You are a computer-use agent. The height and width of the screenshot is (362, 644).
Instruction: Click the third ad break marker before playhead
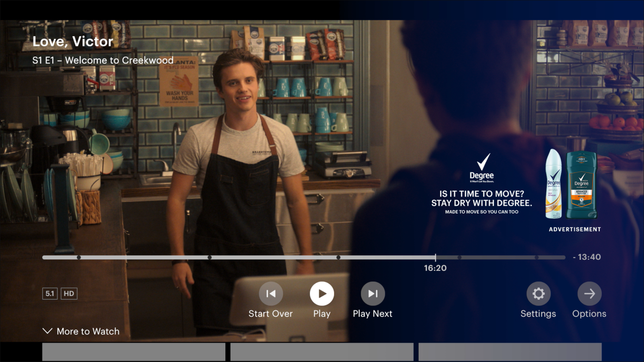point(338,258)
